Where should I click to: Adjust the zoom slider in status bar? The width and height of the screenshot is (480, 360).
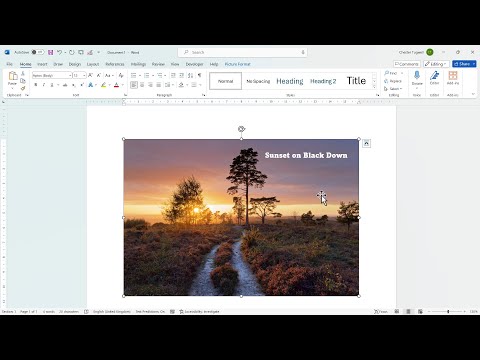[448, 311]
